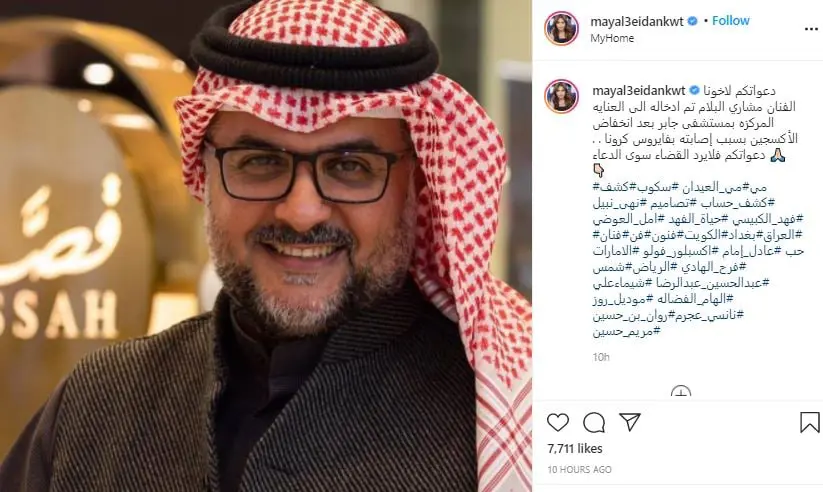This screenshot has height=492, width=823.
Task: Click the Follow button
Action: (x=731, y=20)
